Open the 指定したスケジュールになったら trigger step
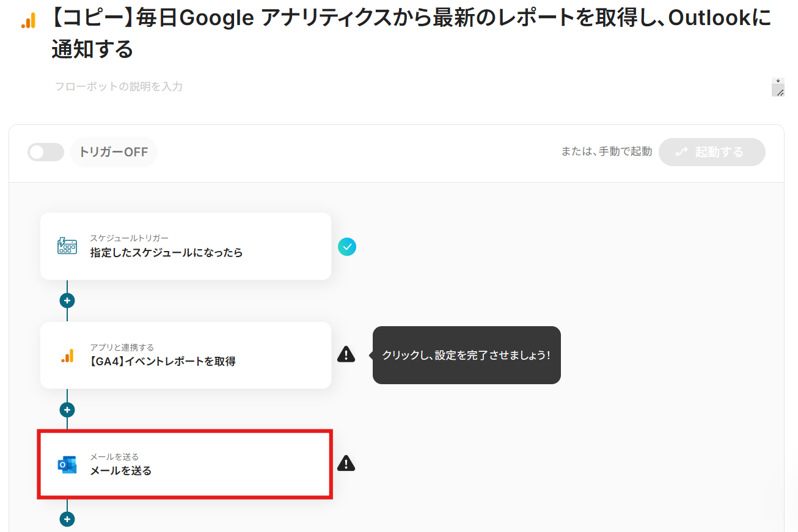798x532 pixels. 186,246
